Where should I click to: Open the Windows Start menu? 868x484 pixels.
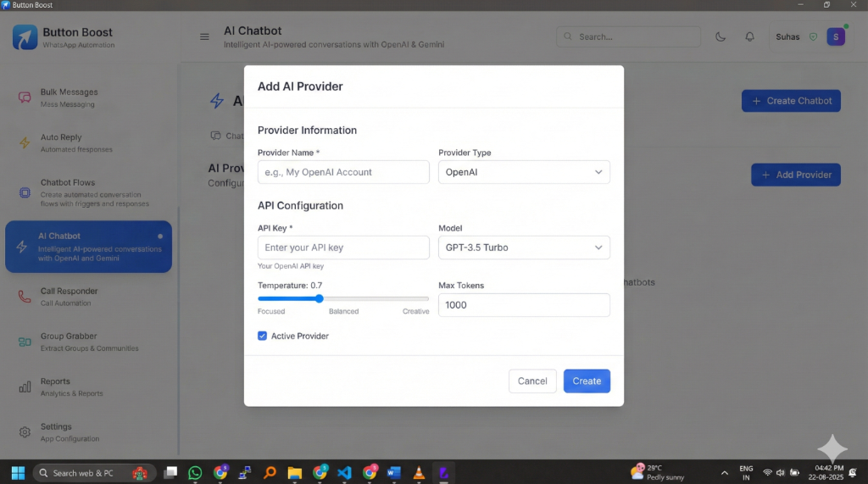[18, 473]
